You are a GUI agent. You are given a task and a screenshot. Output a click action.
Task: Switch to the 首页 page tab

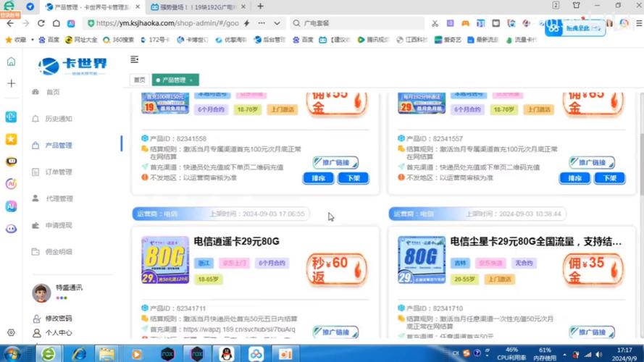(140, 80)
